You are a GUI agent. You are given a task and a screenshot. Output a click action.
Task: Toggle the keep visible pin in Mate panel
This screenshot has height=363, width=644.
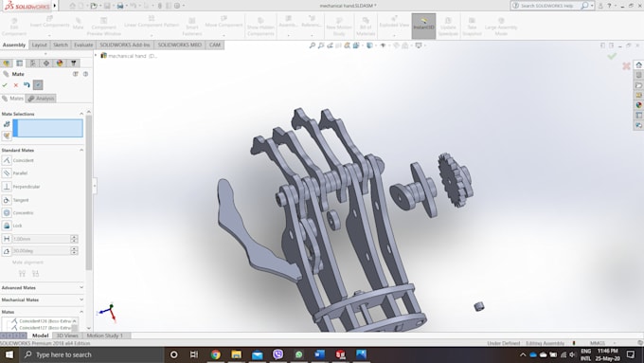(x=38, y=85)
